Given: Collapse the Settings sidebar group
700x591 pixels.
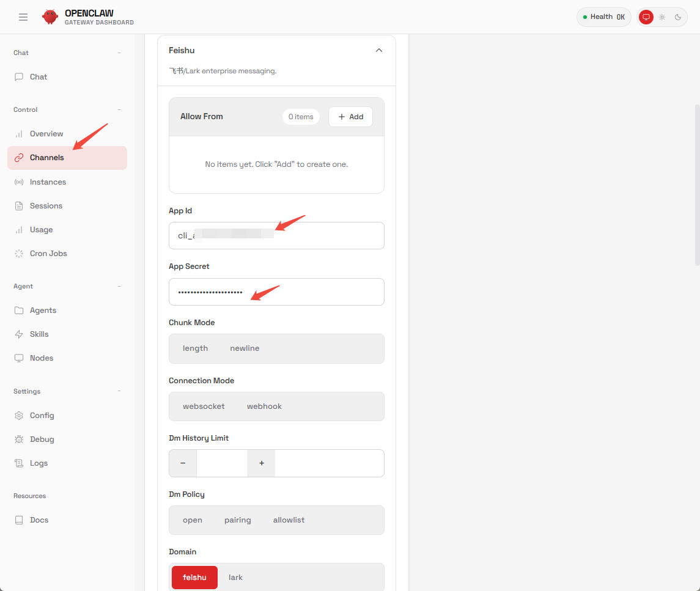Looking at the screenshot, I should [119, 391].
